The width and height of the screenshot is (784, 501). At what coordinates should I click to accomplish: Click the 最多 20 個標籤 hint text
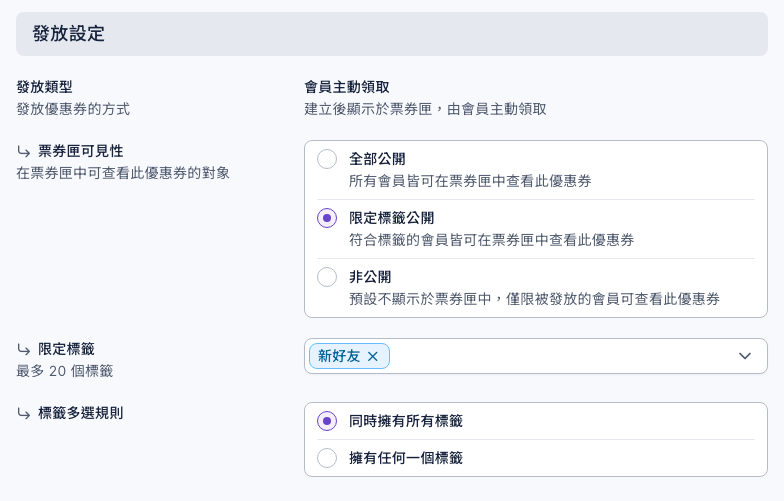64,371
